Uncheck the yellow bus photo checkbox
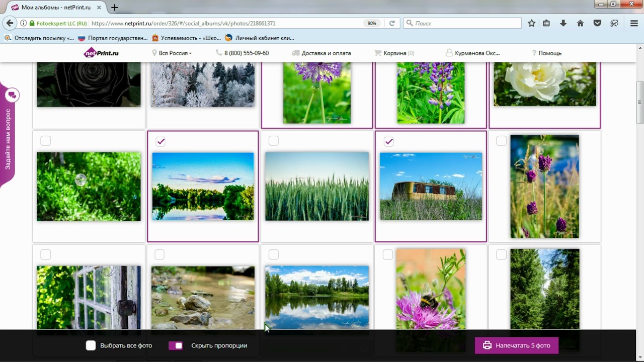 coord(388,141)
